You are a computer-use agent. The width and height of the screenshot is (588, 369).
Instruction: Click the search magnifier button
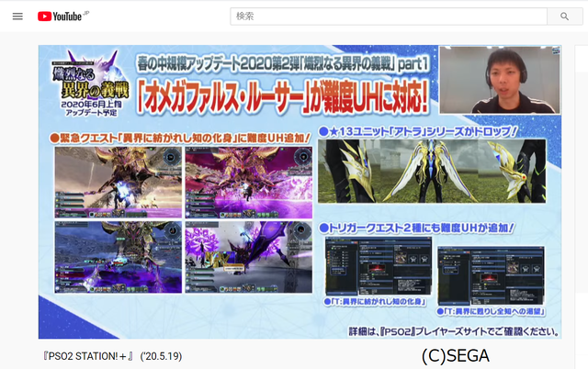point(564,17)
